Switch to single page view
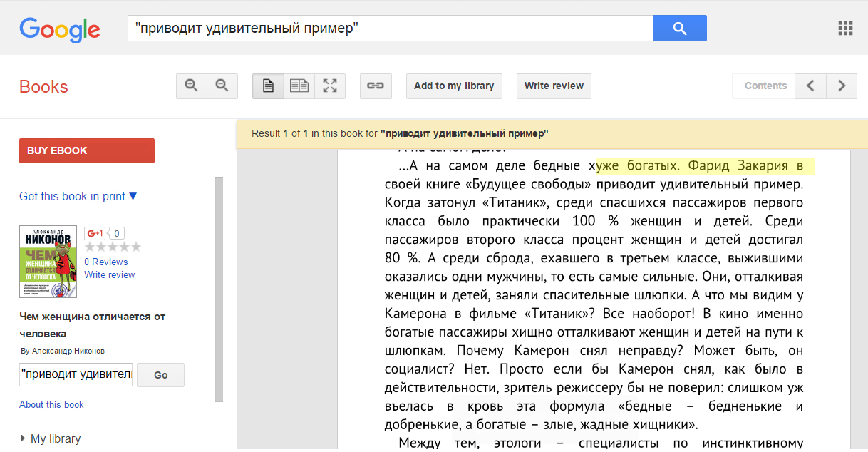This screenshot has width=868, height=452. point(268,86)
